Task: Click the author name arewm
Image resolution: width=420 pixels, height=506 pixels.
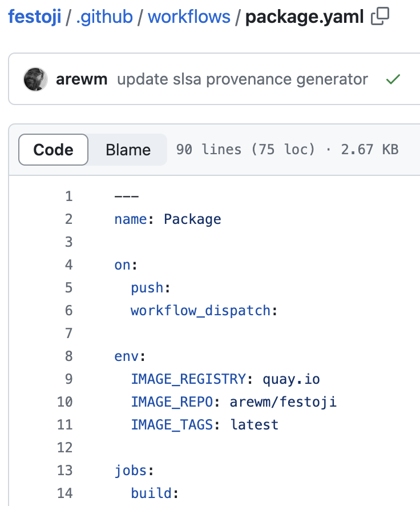Action: [x=82, y=79]
